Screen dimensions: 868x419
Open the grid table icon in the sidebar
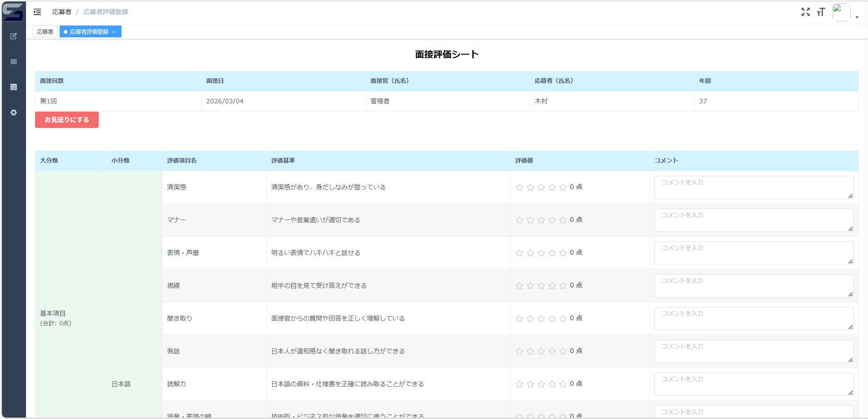click(14, 87)
